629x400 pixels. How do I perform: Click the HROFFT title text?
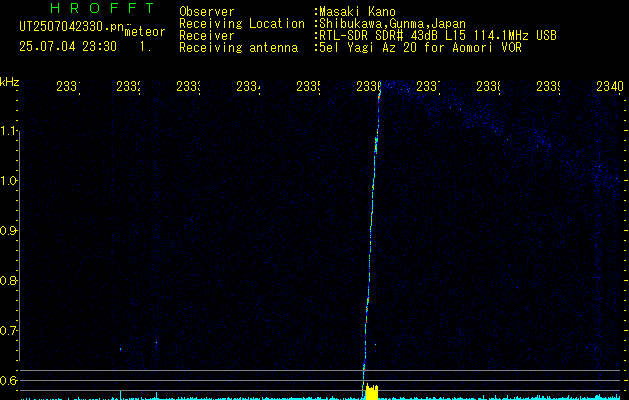click(102, 8)
